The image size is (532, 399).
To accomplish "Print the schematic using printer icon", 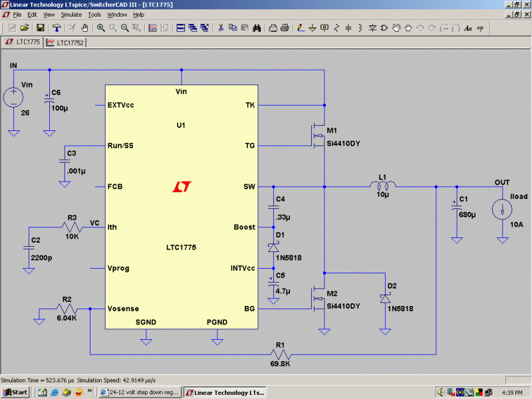I will 285,28.
